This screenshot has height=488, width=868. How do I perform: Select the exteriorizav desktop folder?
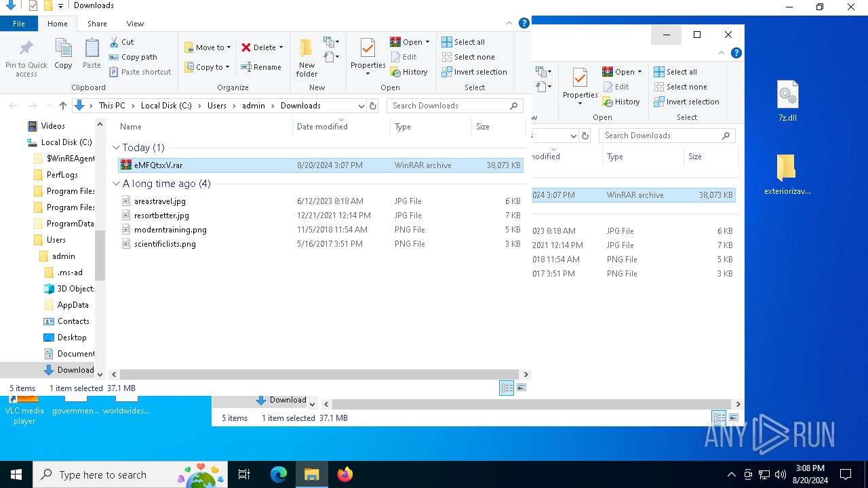(x=787, y=175)
